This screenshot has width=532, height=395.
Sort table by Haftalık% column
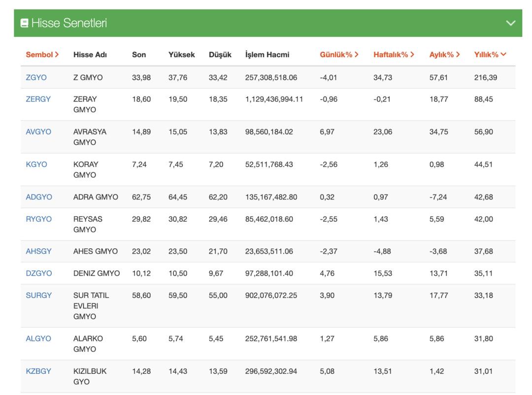394,55
